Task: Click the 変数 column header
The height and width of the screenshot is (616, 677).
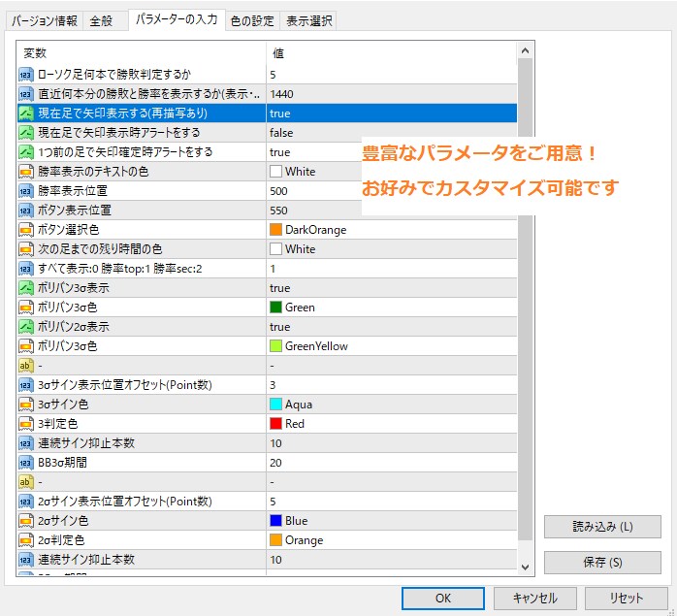Action: (142, 53)
